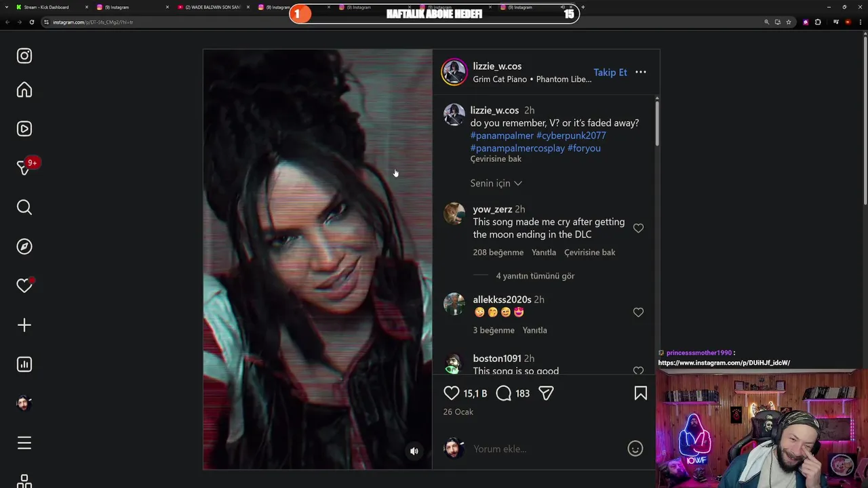Like the post with heart icon
The height and width of the screenshot is (488, 868).
point(452,393)
